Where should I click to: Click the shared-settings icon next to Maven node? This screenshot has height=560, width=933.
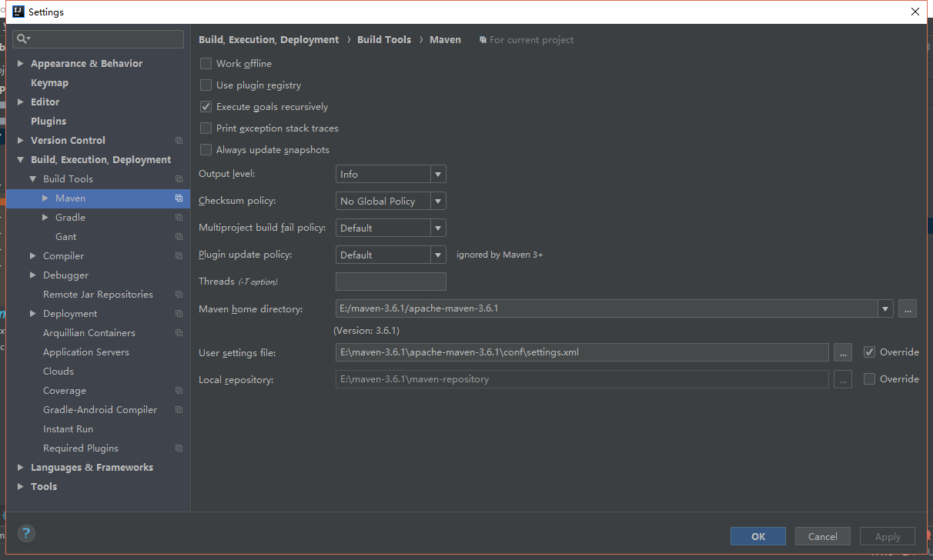(x=179, y=198)
